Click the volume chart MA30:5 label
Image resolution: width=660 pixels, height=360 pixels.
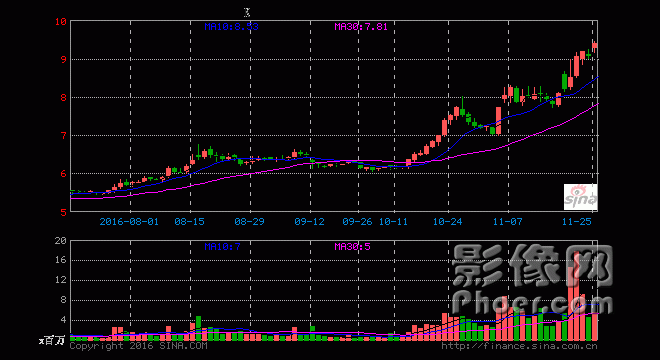point(352,246)
